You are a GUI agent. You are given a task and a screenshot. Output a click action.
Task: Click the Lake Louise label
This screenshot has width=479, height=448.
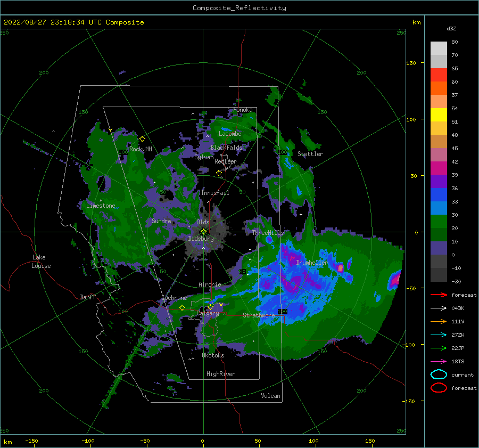[x=41, y=262]
